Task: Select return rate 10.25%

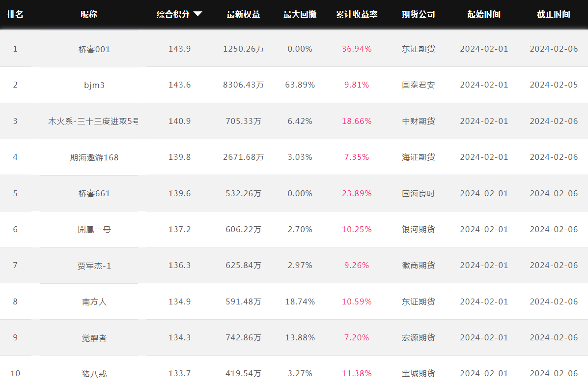Action: pos(357,229)
